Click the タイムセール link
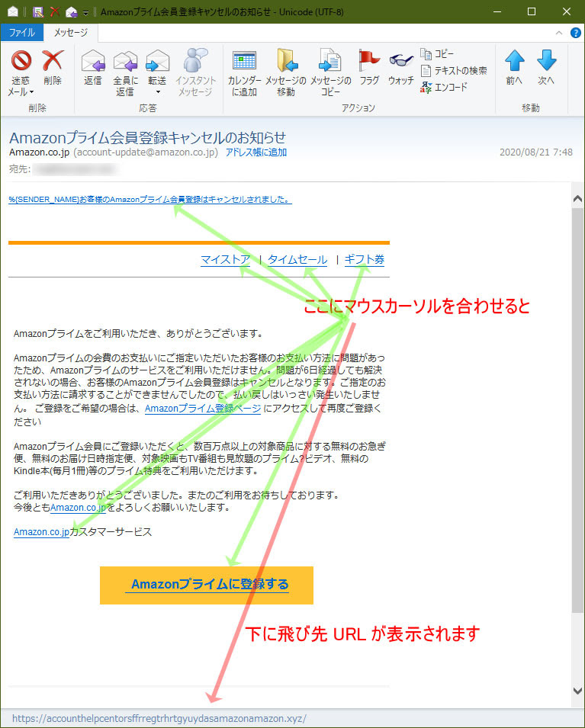The height and width of the screenshot is (728, 585). tap(297, 259)
